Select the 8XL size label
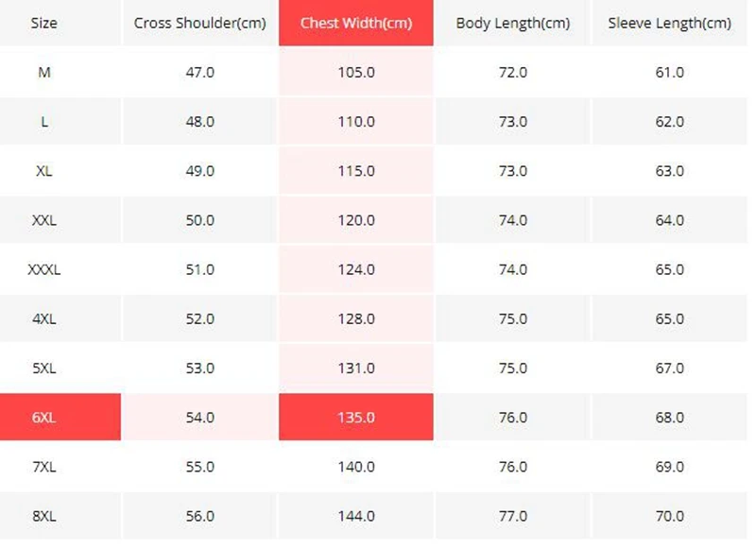 coord(44,516)
